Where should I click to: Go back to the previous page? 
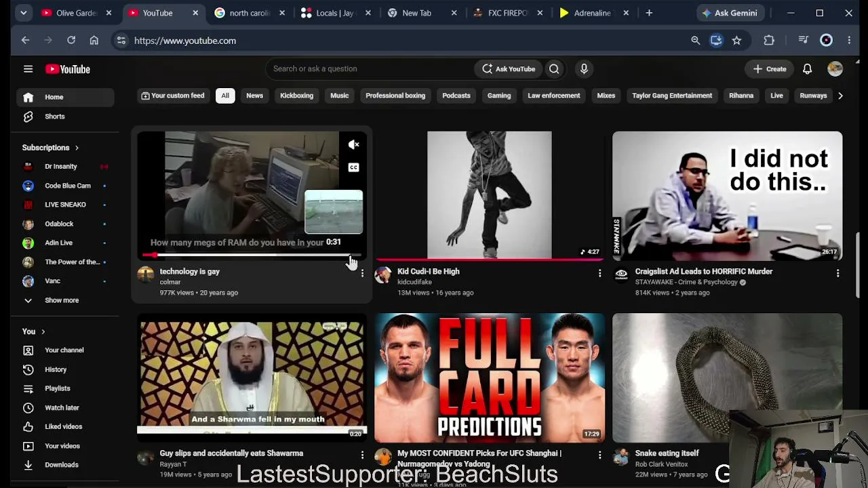25,41
